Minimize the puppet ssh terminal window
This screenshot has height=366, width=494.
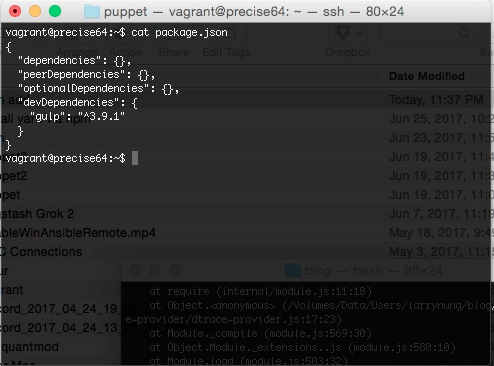35,11
